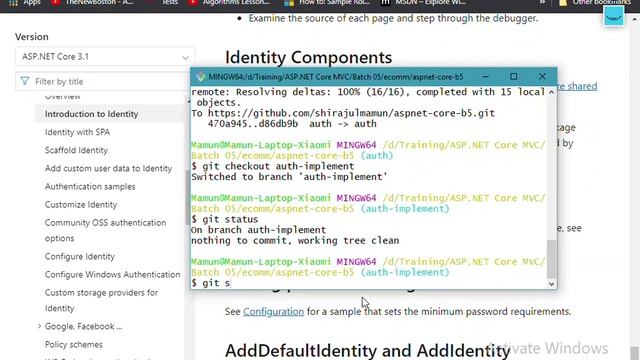This screenshot has width=640, height=360.
Task: Maximize the MINGW64 terminal window
Action: [513, 77]
